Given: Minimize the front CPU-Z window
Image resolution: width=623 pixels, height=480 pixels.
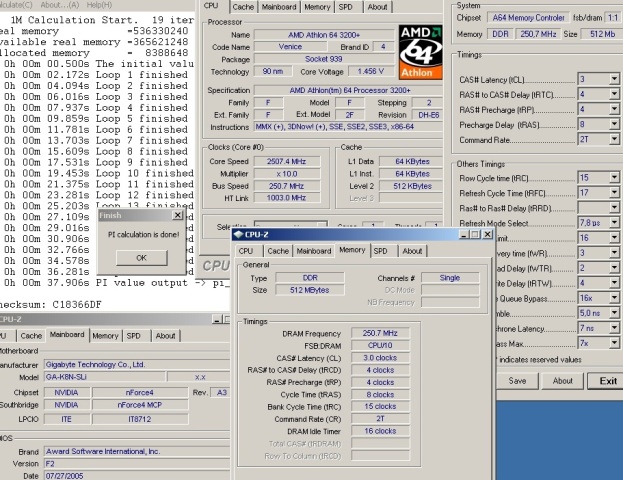Looking at the screenshot, I should click(464, 234).
